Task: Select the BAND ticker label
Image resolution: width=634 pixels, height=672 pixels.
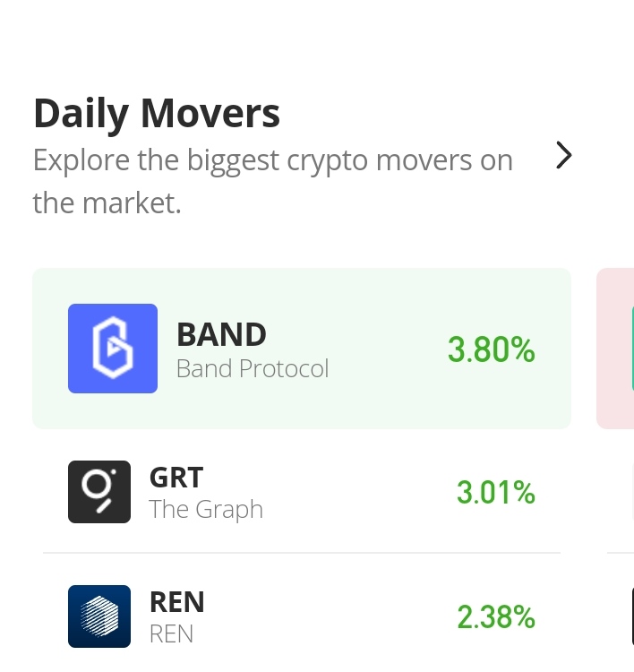Action: click(221, 335)
